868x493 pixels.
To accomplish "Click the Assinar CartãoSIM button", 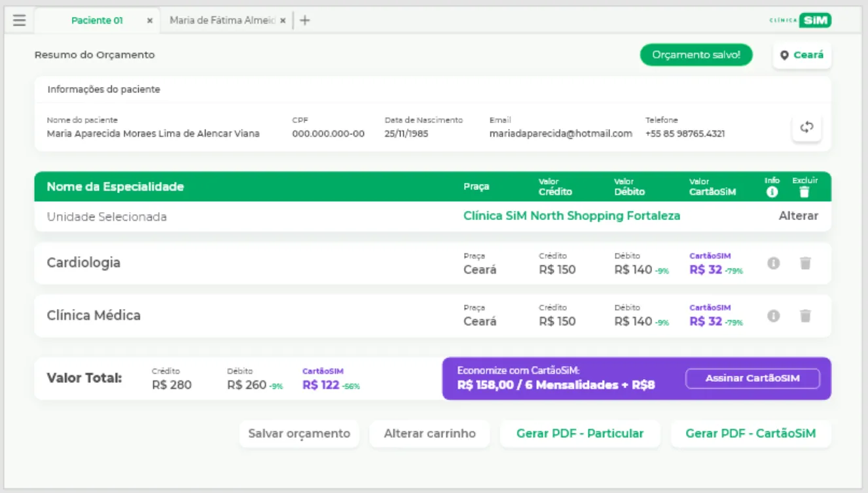I will (752, 378).
